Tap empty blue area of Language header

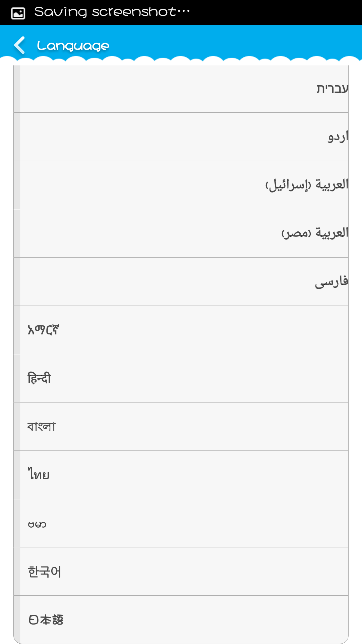(235, 42)
